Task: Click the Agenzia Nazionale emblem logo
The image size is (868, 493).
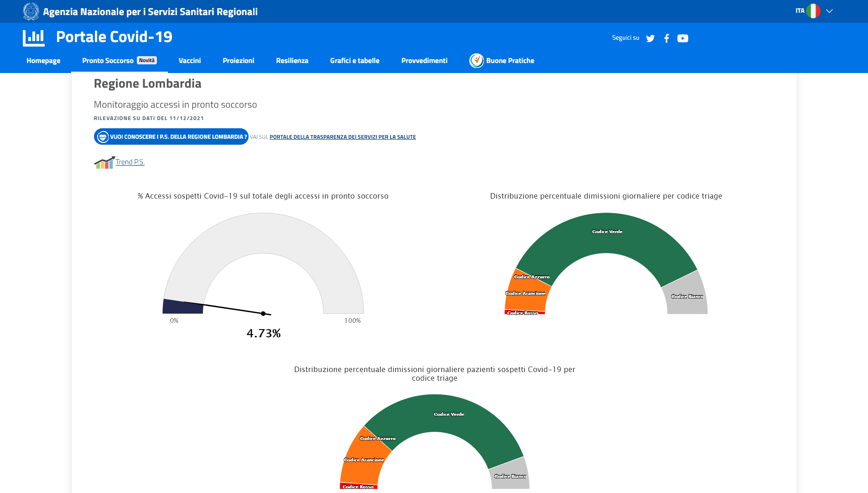Action: (31, 11)
